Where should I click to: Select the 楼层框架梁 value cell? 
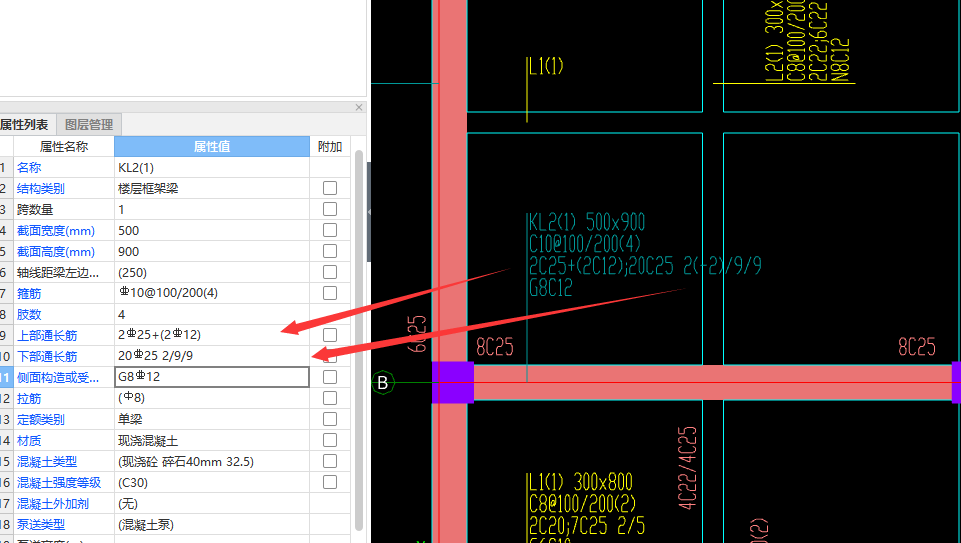click(x=212, y=189)
